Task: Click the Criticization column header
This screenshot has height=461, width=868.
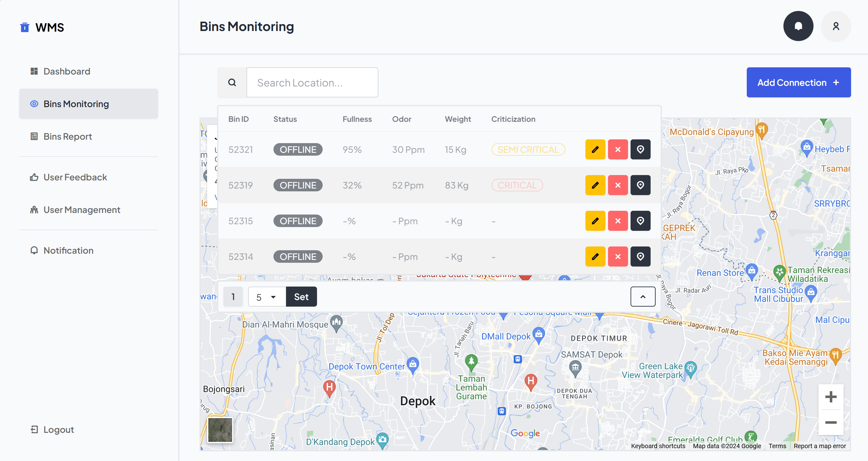Action: tap(513, 119)
